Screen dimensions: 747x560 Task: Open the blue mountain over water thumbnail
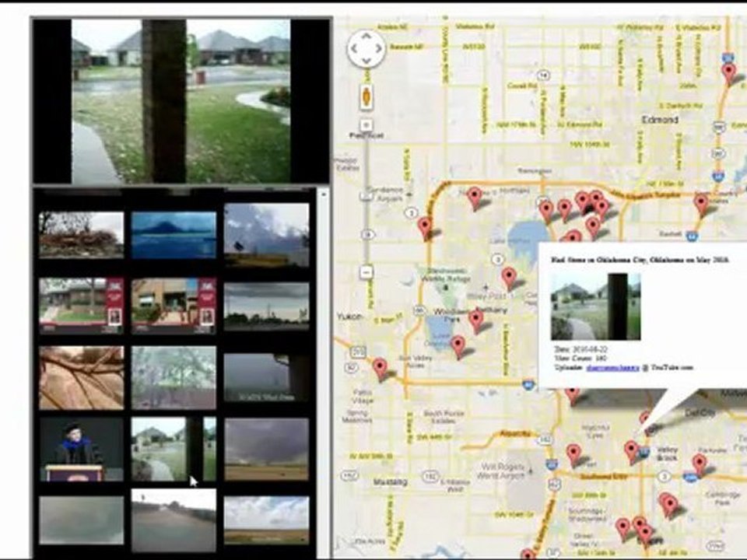point(174,235)
